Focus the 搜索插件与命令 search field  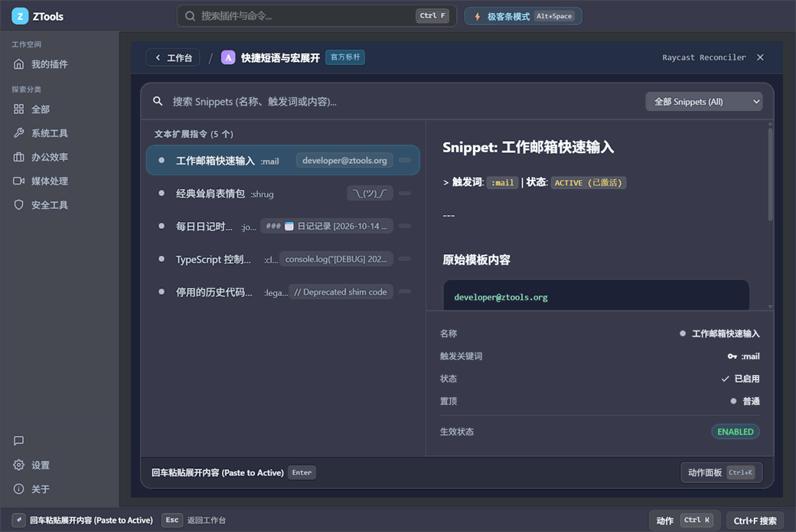[x=317, y=16]
